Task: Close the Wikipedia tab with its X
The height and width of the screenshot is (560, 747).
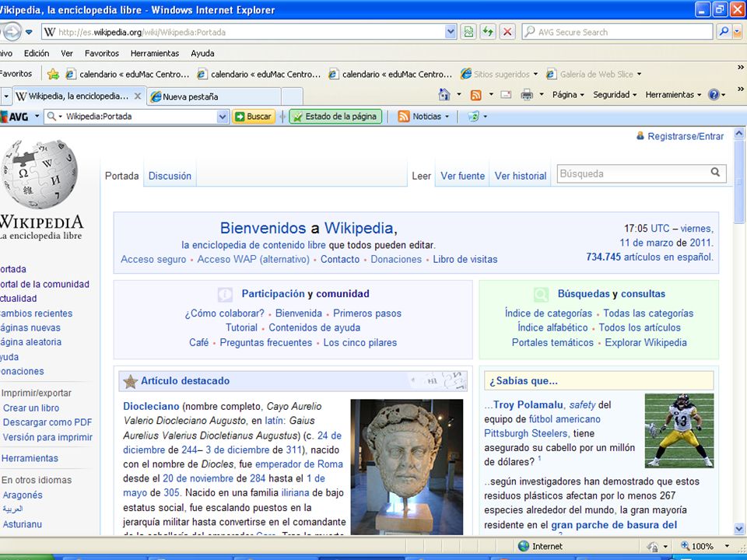Action: (138, 96)
